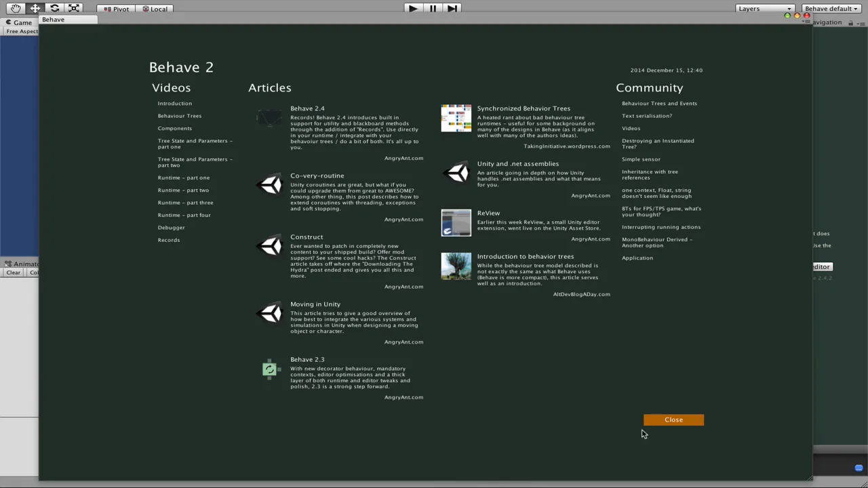Open the Layers dropdown
The image size is (868, 488).
pyautogui.click(x=765, y=9)
